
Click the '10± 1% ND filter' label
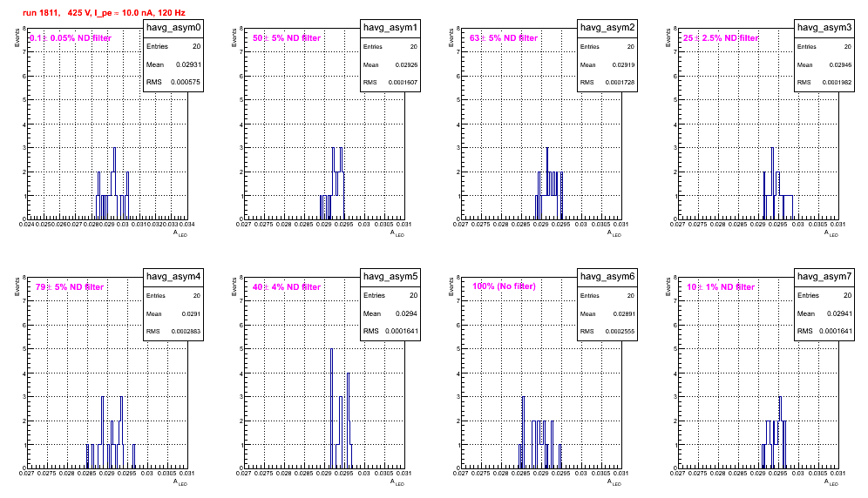coord(721,287)
